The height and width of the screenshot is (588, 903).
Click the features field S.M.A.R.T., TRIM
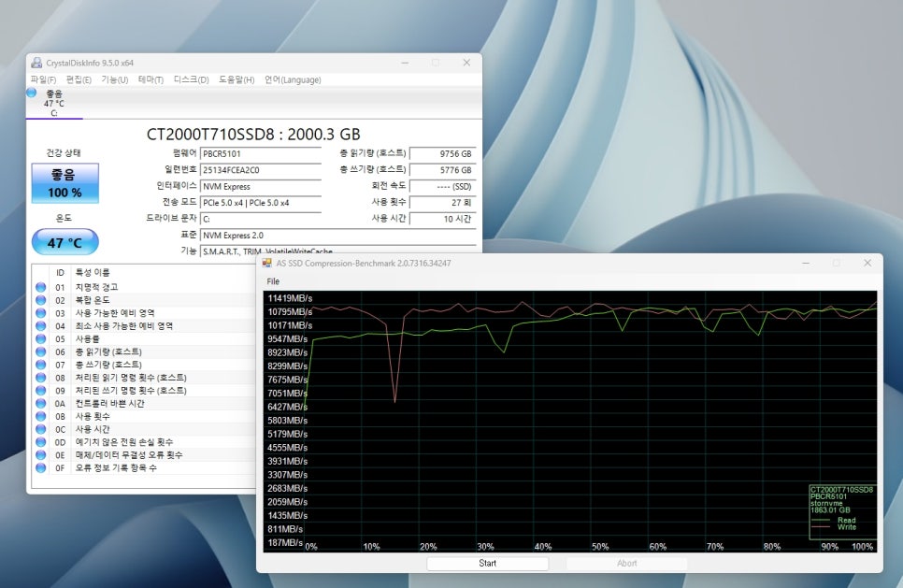click(338, 251)
